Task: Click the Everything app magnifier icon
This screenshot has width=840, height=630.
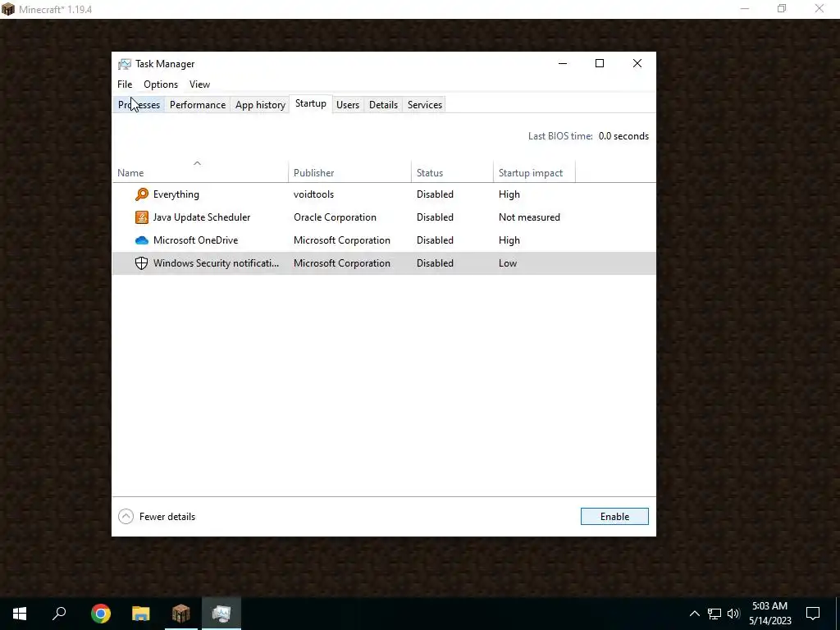Action: 141,194
